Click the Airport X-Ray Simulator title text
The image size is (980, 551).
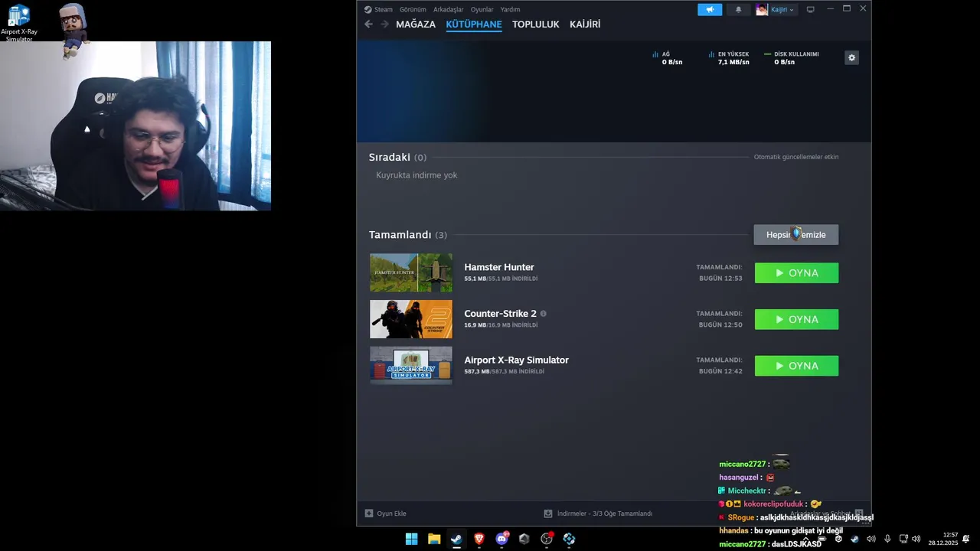click(x=516, y=360)
